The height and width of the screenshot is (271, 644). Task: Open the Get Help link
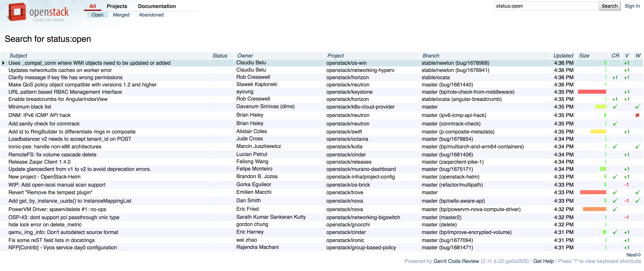coord(543,261)
